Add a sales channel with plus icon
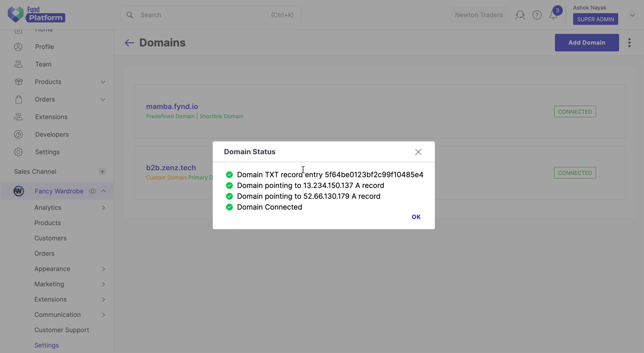 coord(102,172)
